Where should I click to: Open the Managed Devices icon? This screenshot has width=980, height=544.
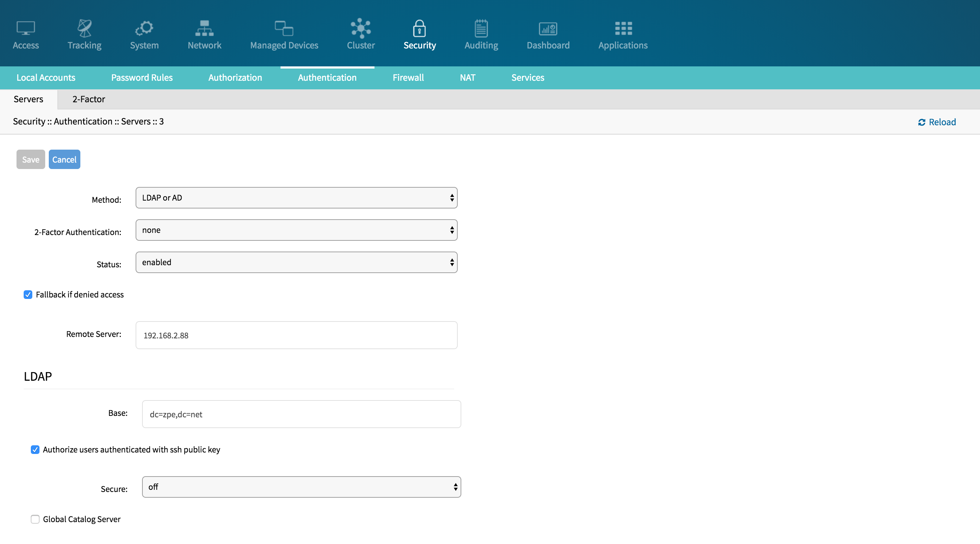pos(284,28)
